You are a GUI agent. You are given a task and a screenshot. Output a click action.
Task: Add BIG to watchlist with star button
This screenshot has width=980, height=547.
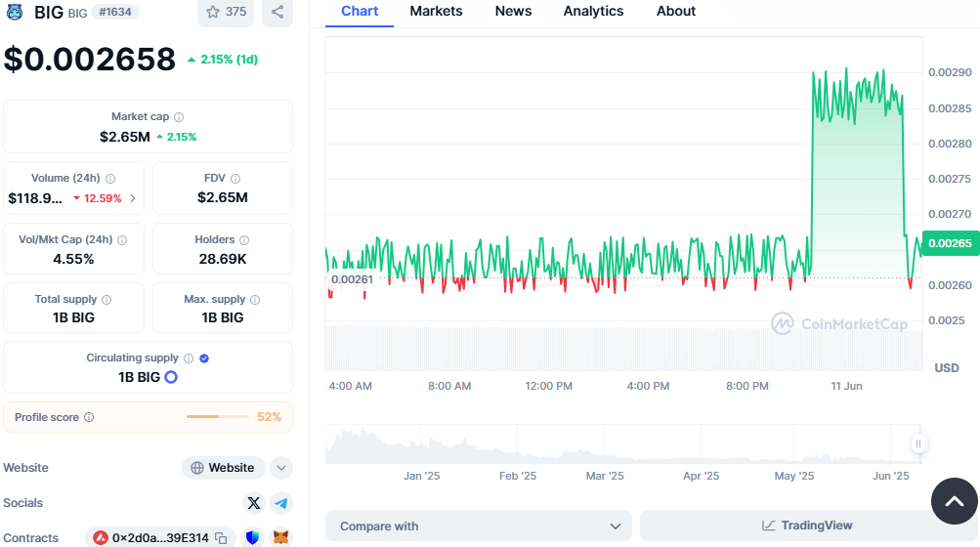(x=226, y=12)
